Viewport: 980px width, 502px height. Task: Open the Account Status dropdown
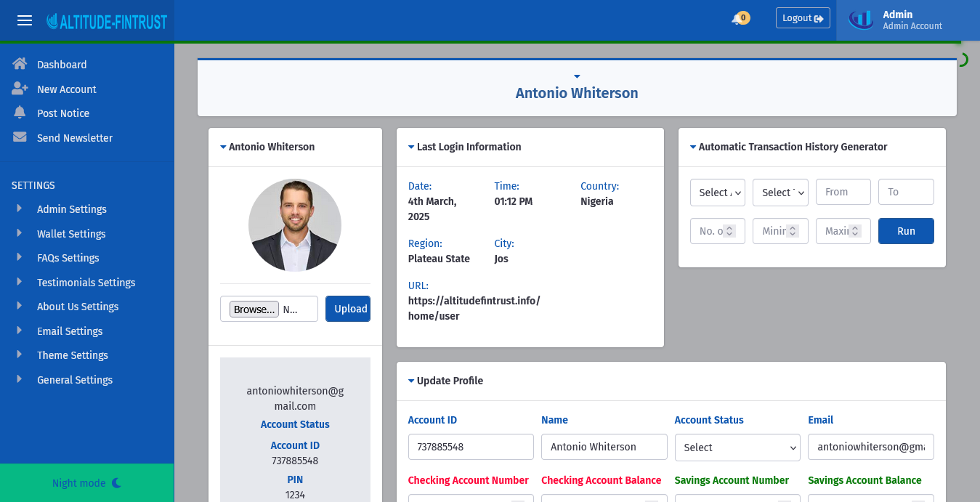pyautogui.click(x=737, y=448)
